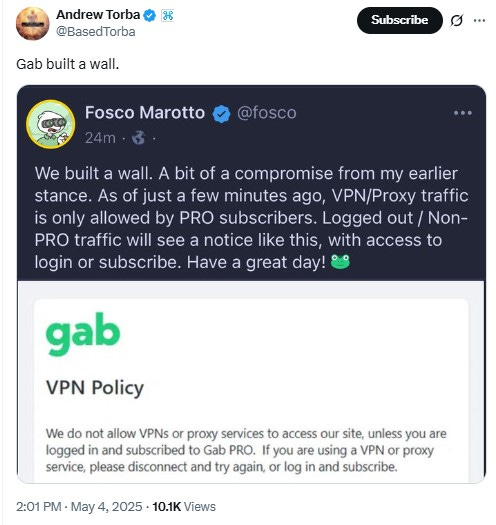
Task: Open the @BasedTorba handle link
Action: (96, 32)
